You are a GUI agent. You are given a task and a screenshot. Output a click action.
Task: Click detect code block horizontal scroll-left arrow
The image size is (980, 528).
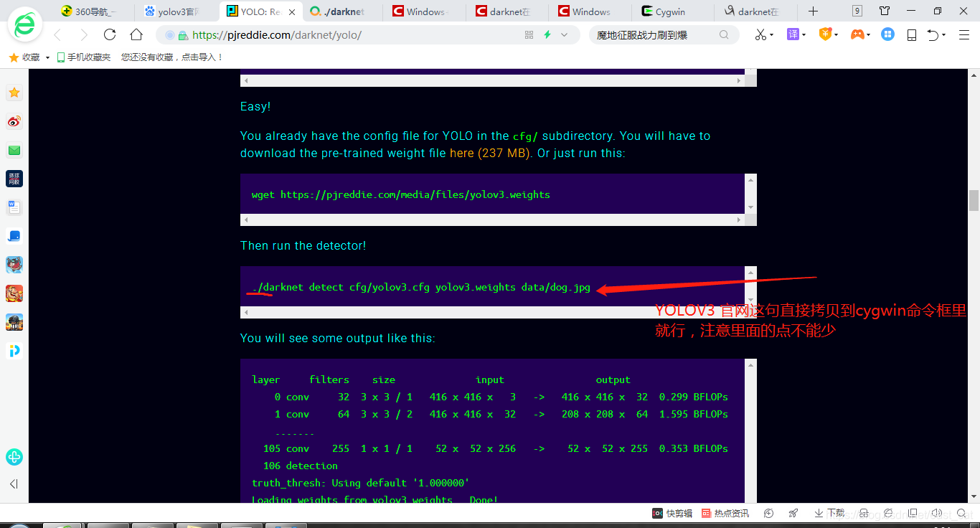coord(246,313)
